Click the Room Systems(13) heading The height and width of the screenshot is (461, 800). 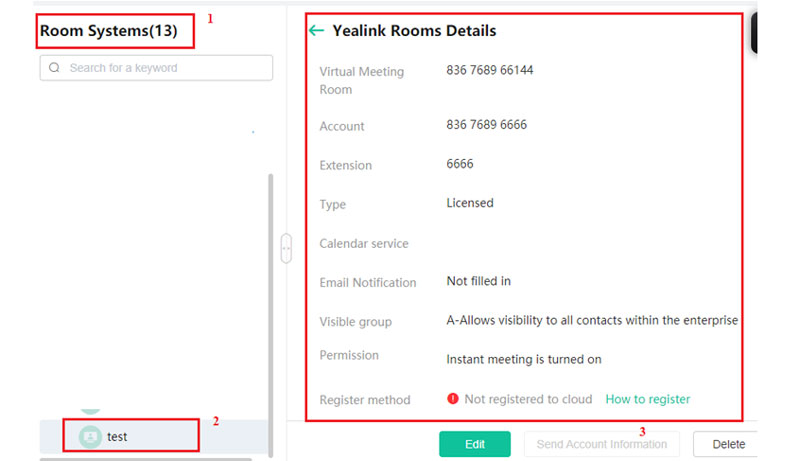pos(109,31)
